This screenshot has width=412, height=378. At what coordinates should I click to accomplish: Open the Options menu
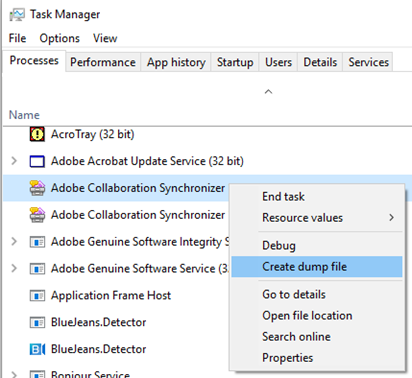(x=60, y=38)
